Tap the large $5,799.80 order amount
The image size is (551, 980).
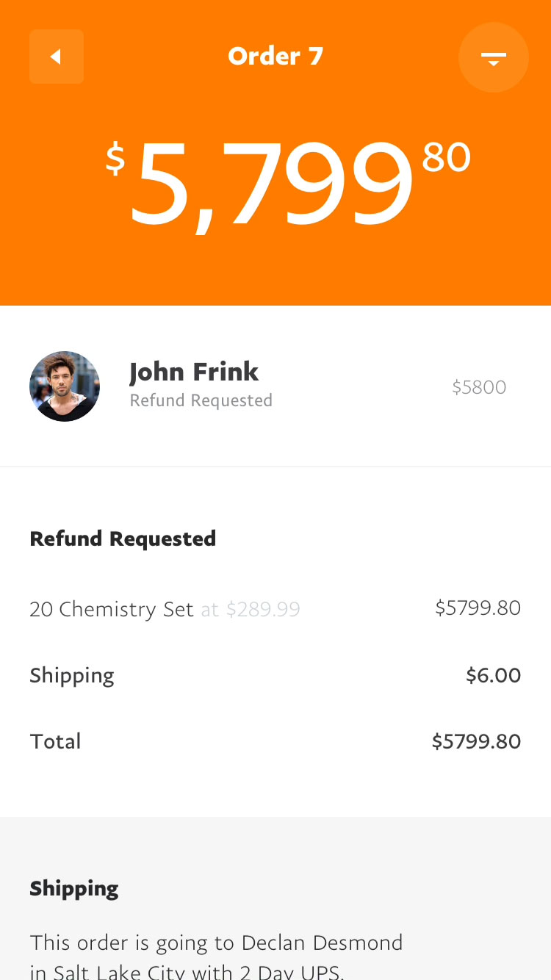(272, 184)
